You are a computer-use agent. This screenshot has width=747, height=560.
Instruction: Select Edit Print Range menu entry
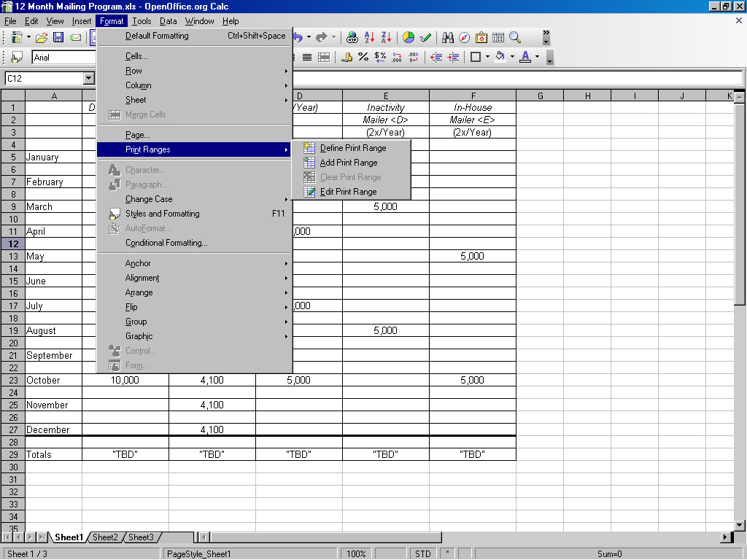348,192
